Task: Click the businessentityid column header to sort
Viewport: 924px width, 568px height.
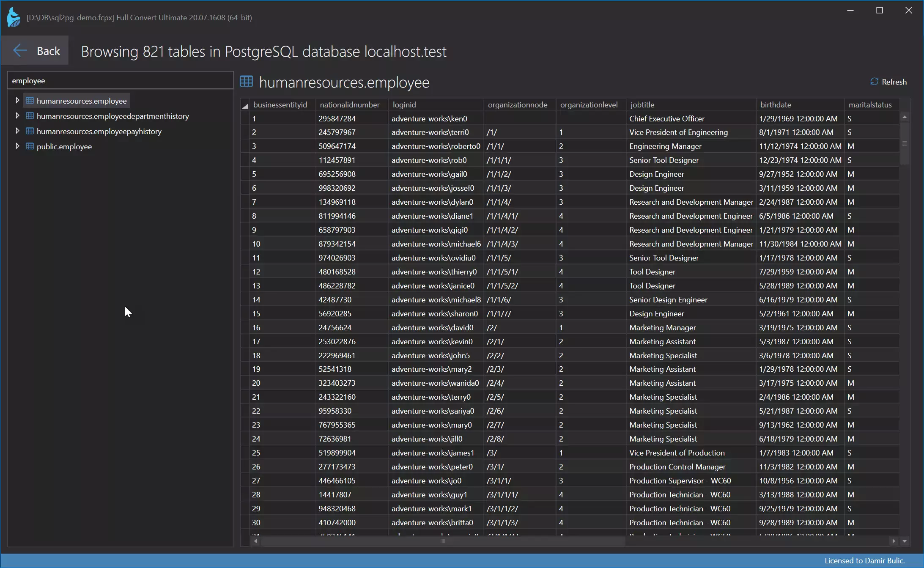Action: pos(280,104)
